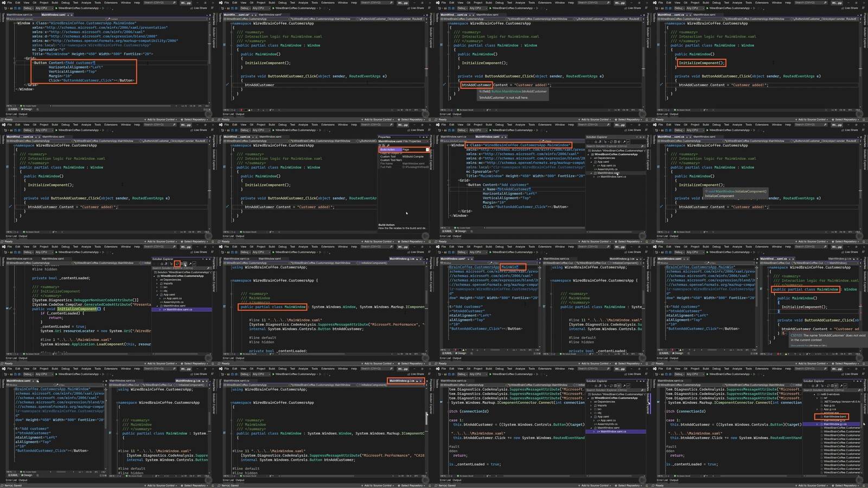This screenshot has width=868, height=488.
Task: Select MainWindow.g.i.cs row in Solution Explorer tree
Action: [x=836, y=424]
